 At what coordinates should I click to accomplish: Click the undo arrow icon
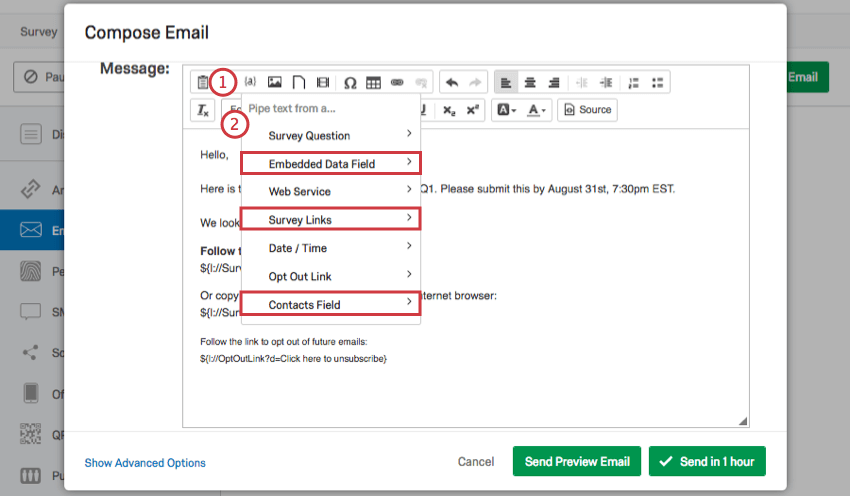pos(452,82)
